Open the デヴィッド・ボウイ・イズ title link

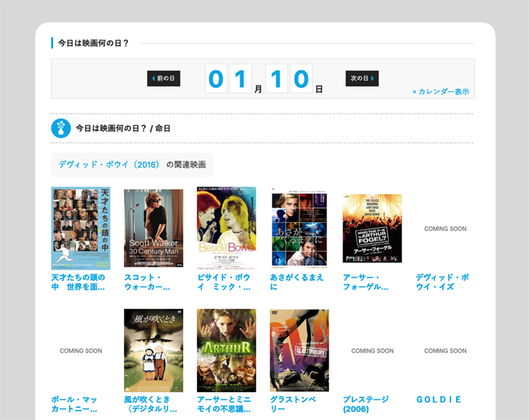(442, 282)
